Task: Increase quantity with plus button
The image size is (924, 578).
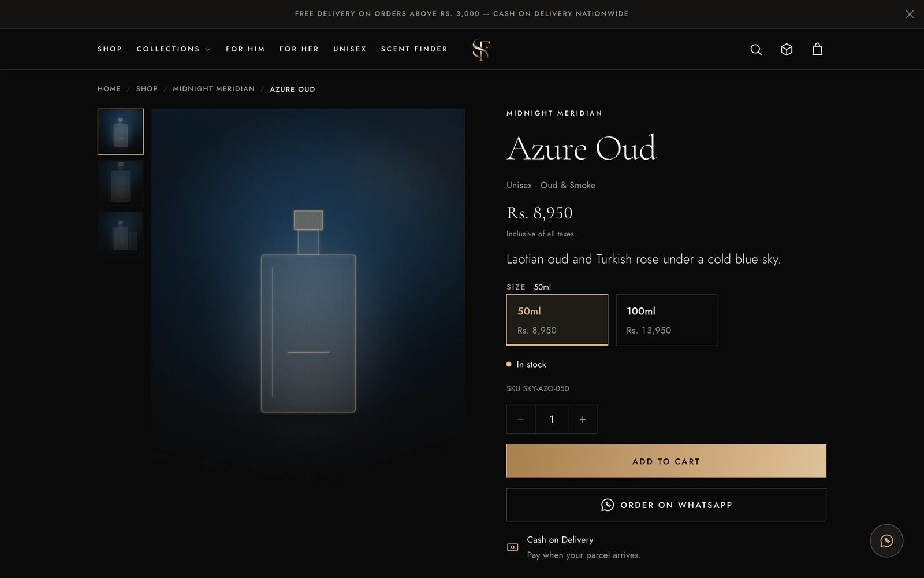Action: (582, 419)
